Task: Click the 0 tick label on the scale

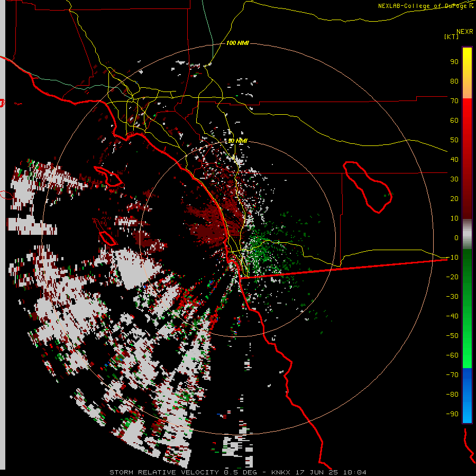Action: point(456,237)
